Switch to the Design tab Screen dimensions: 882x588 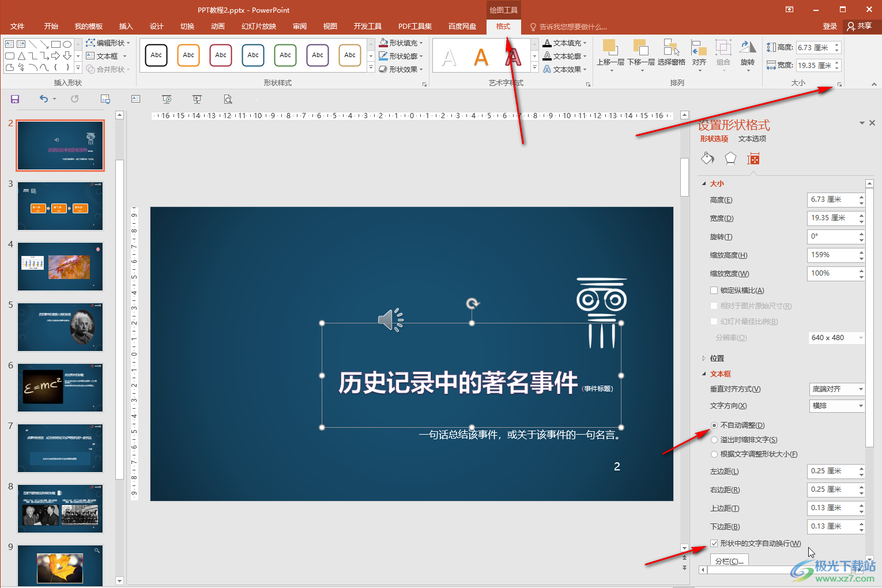(156, 27)
